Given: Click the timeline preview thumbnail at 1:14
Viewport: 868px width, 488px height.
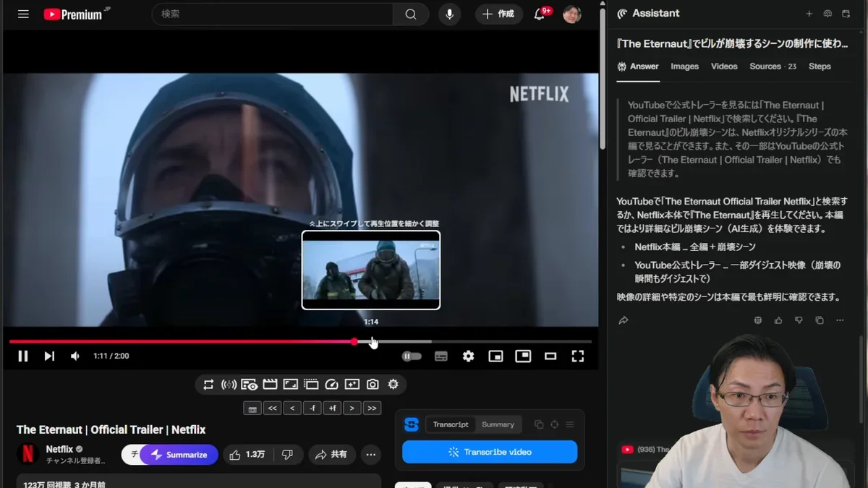Looking at the screenshot, I should 371,270.
